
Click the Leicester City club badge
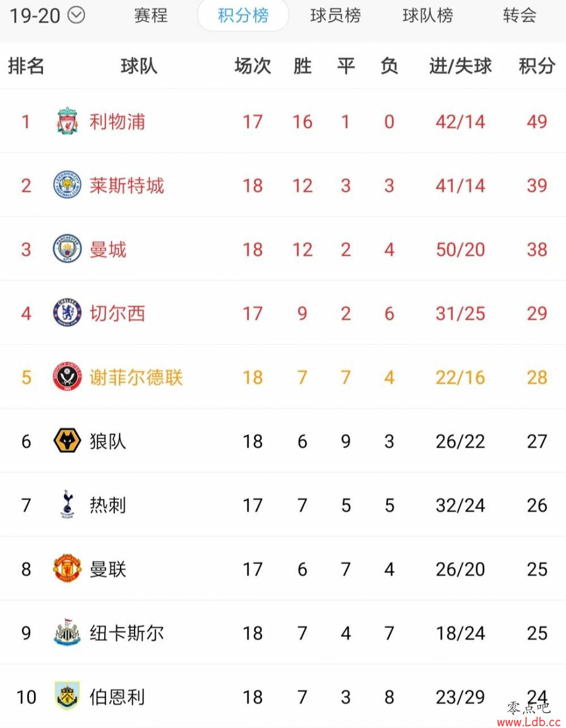(67, 185)
